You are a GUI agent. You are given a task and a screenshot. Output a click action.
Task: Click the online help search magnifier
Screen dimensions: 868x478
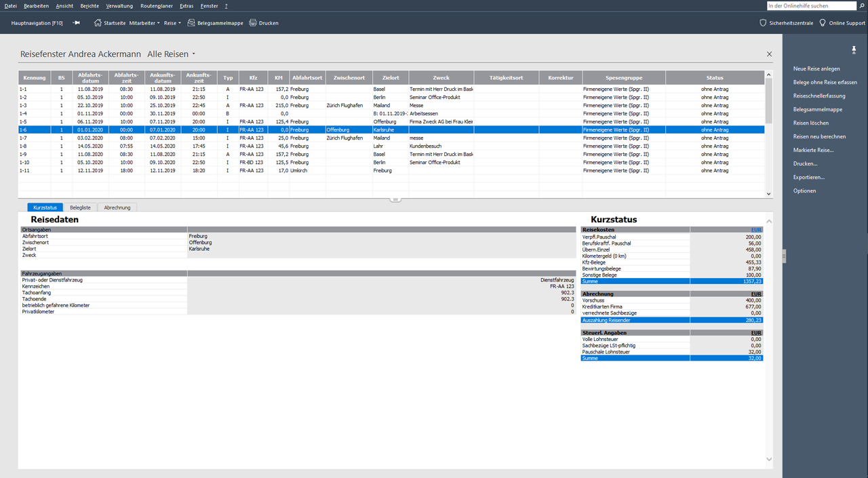861,6
